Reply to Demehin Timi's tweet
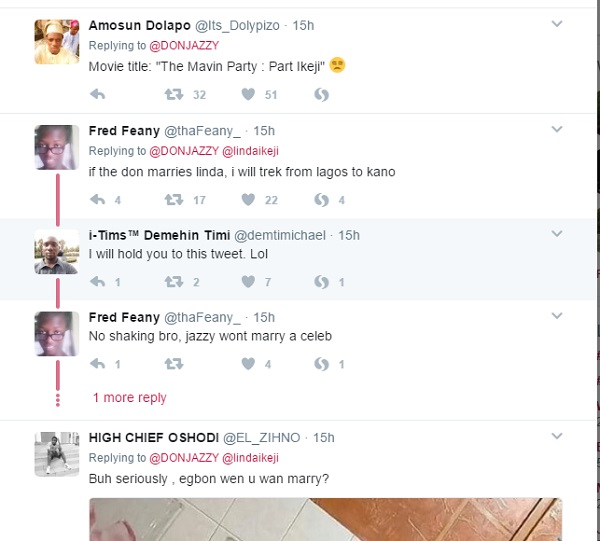600x541 pixels. (97, 282)
